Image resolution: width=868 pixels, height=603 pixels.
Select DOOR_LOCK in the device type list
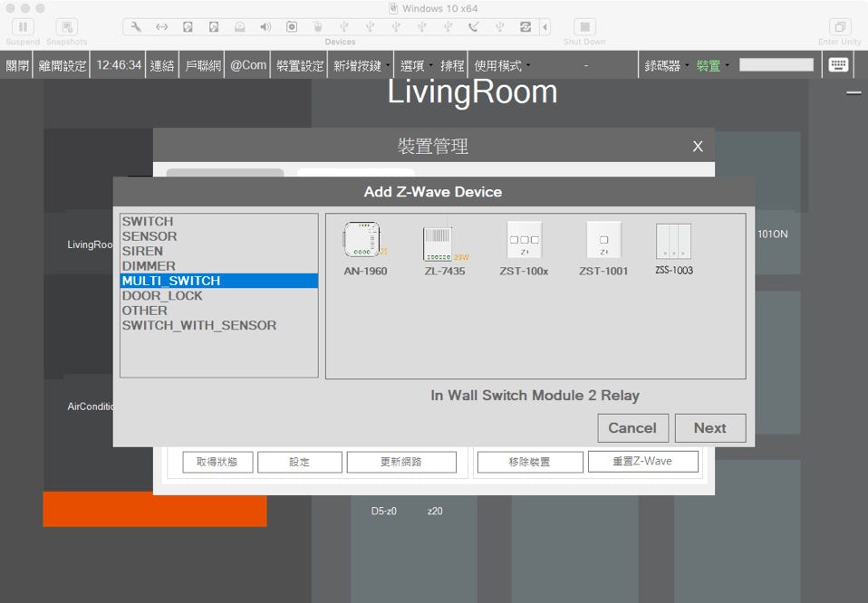(x=219, y=296)
